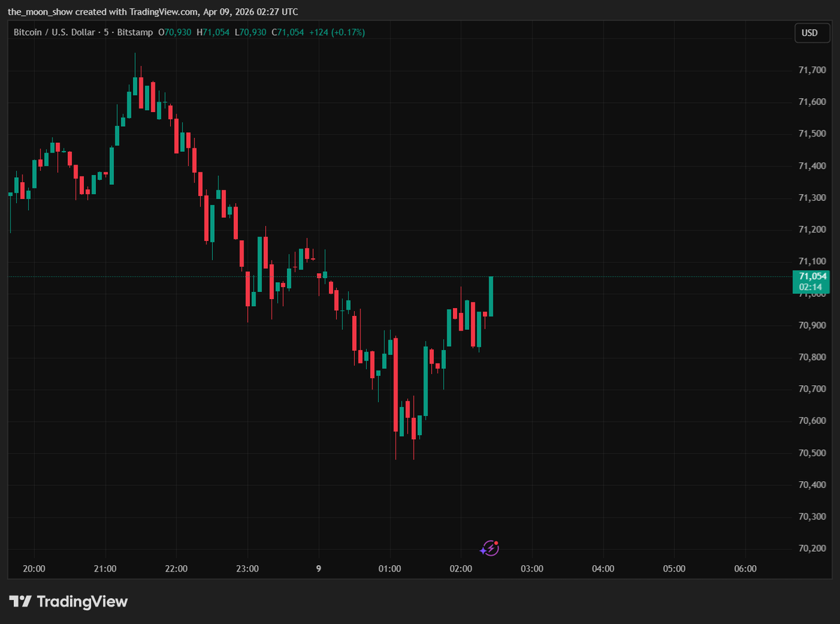The width and height of the screenshot is (840, 624).
Task: Click the date marker 9 on time axis
Action: pos(318,569)
